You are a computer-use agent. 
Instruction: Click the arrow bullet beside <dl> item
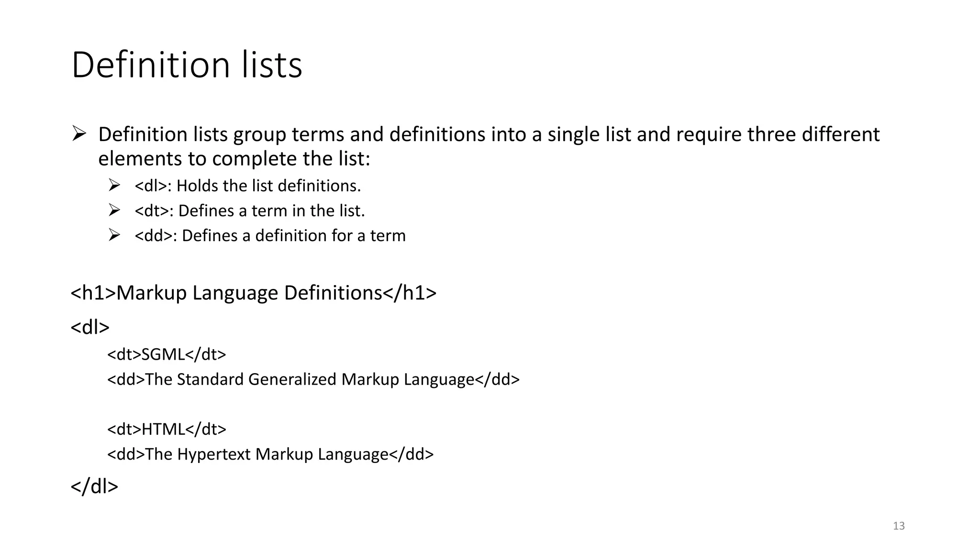114,185
